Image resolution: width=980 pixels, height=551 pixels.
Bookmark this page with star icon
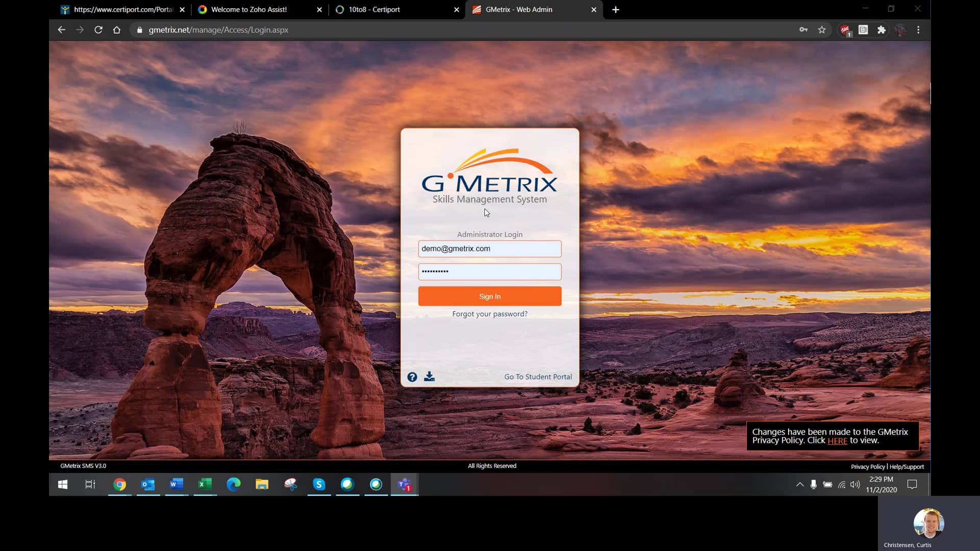(822, 30)
